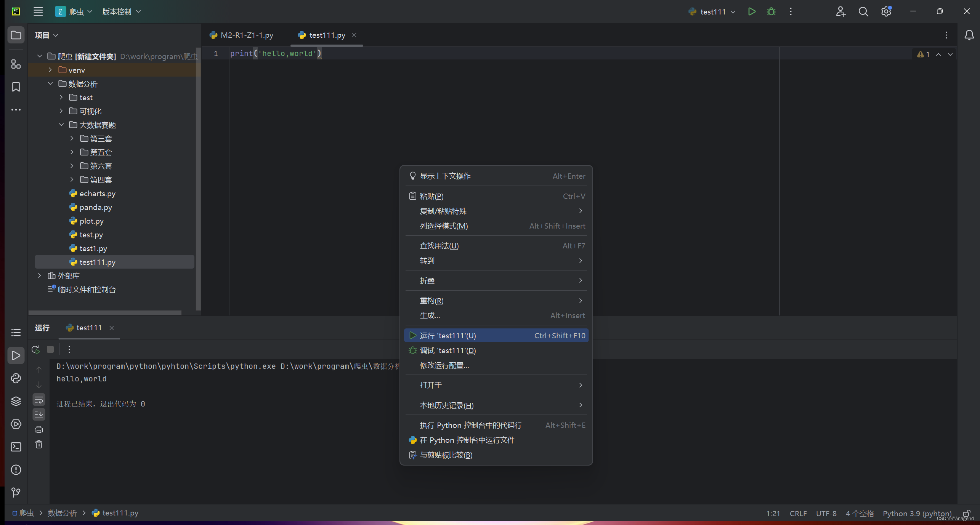Open the Terminal tool window icon

tap(16, 447)
